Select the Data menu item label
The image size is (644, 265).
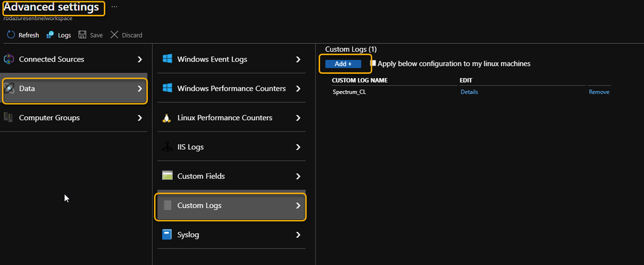(x=26, y=89)
